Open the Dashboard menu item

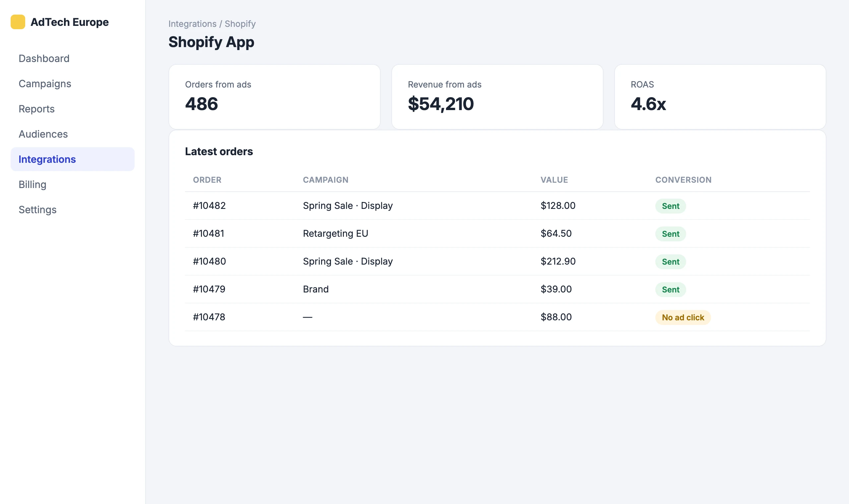(72, 58)
